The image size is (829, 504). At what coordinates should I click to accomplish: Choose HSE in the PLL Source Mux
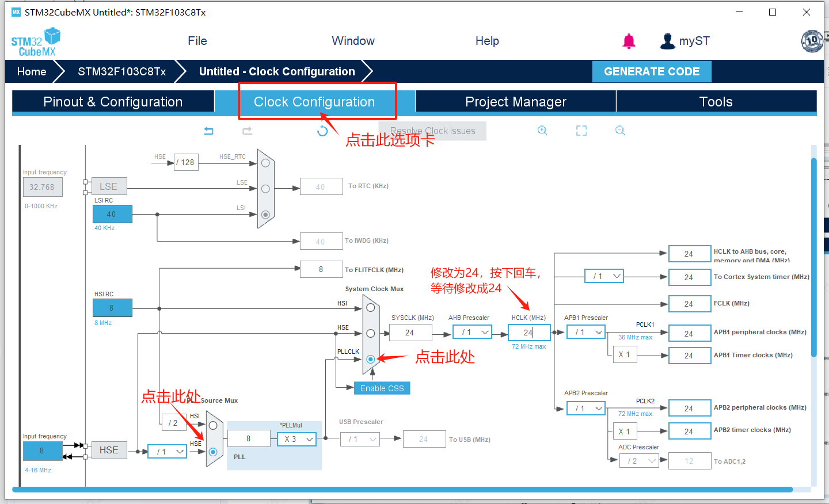pos(213,452)
